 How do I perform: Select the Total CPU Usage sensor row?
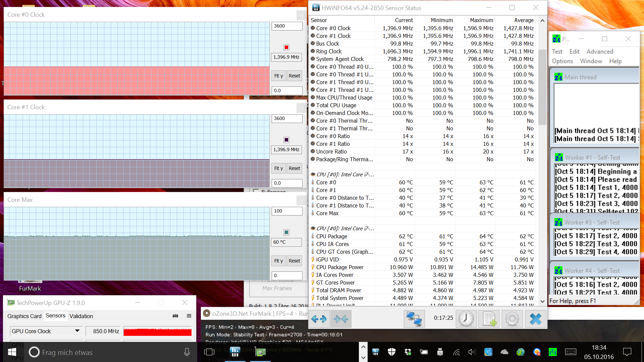pyautogui.click(x=423, y=105)
